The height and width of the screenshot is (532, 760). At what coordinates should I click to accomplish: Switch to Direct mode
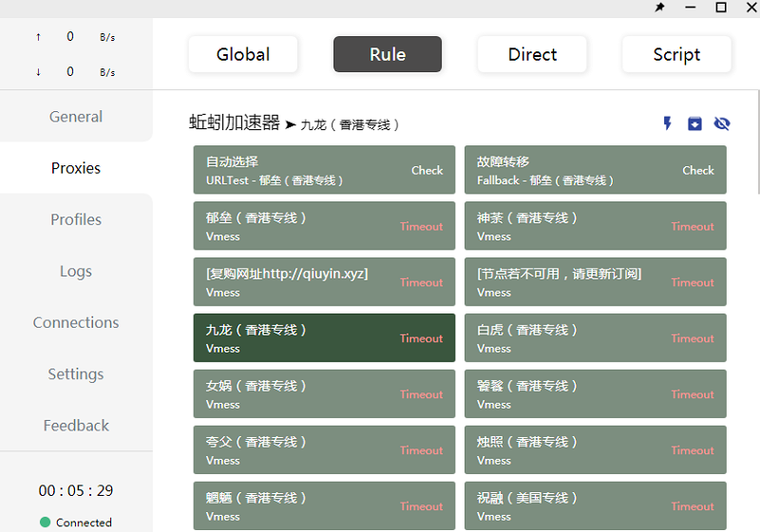point(532,54)
